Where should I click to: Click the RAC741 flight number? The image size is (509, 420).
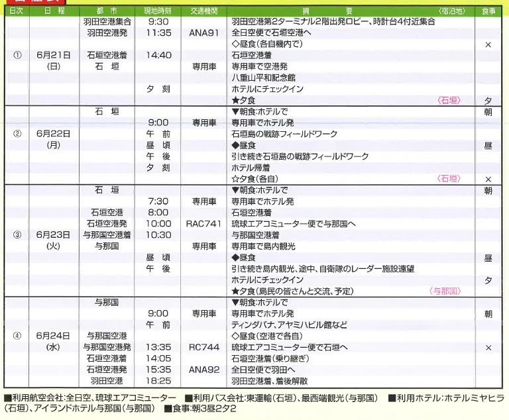(204, 224)
